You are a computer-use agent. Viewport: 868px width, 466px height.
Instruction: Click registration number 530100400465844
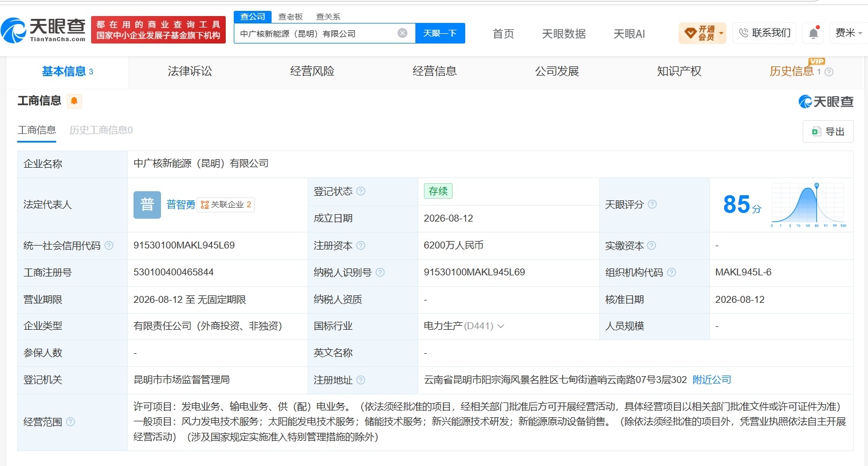pyautogui.click(x=174, y=272)
